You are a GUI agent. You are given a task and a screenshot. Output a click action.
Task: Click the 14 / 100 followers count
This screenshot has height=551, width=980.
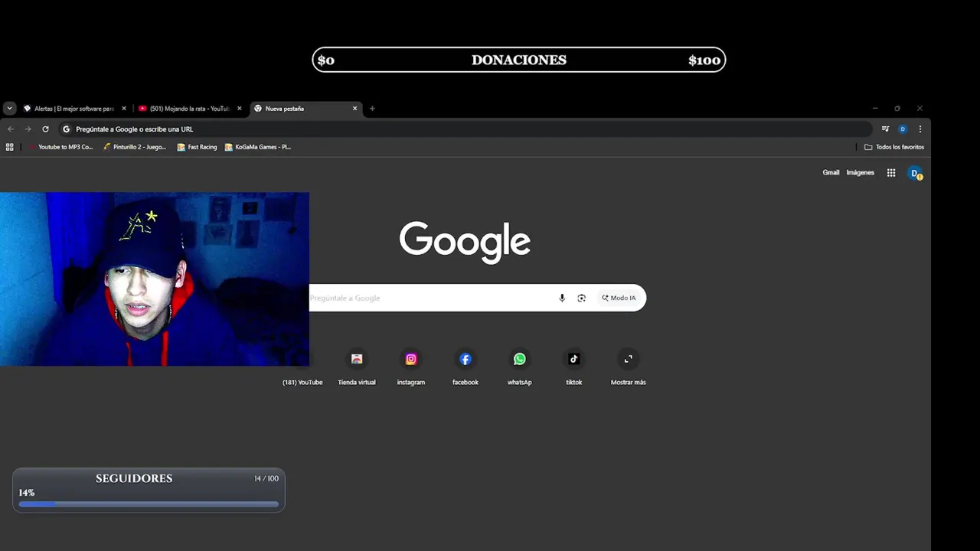pos(266,478)
